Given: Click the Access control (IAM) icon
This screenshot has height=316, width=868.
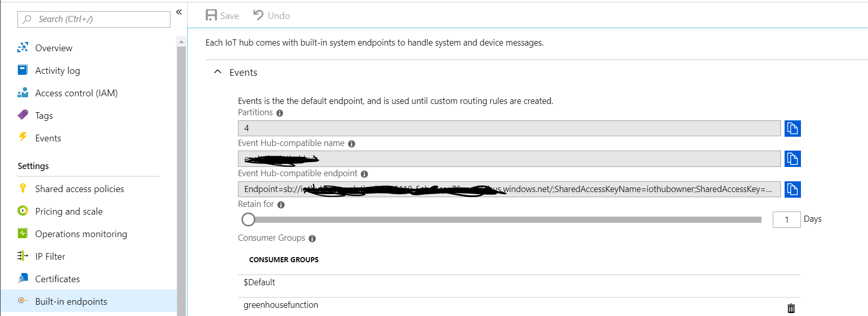Looking at the screenshot, I should click(x=23, y=93).
